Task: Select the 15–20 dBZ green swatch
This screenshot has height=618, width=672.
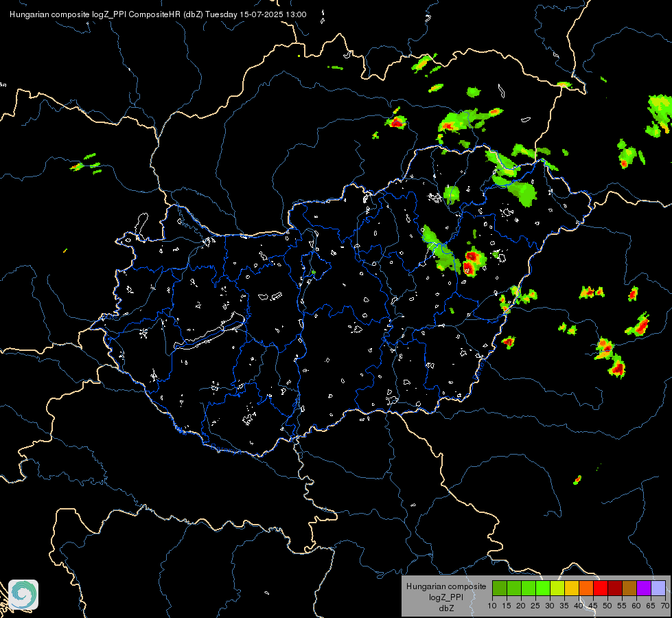Action: click(514, 588)
